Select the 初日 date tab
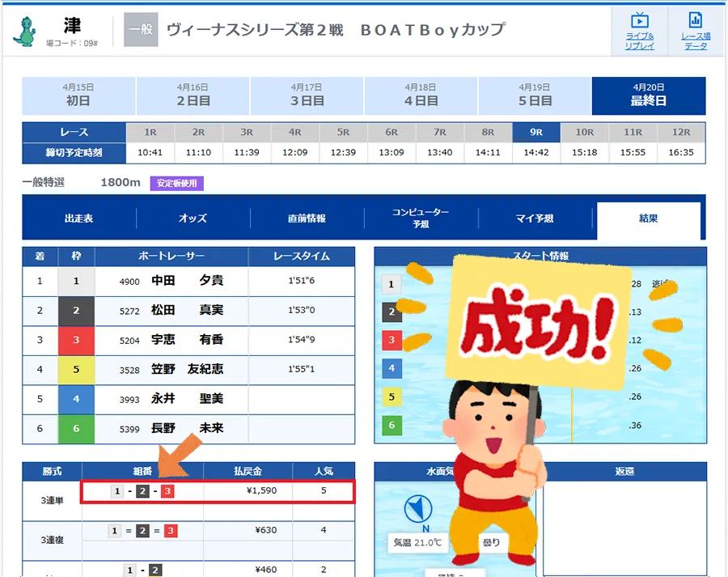 [78, 95]
